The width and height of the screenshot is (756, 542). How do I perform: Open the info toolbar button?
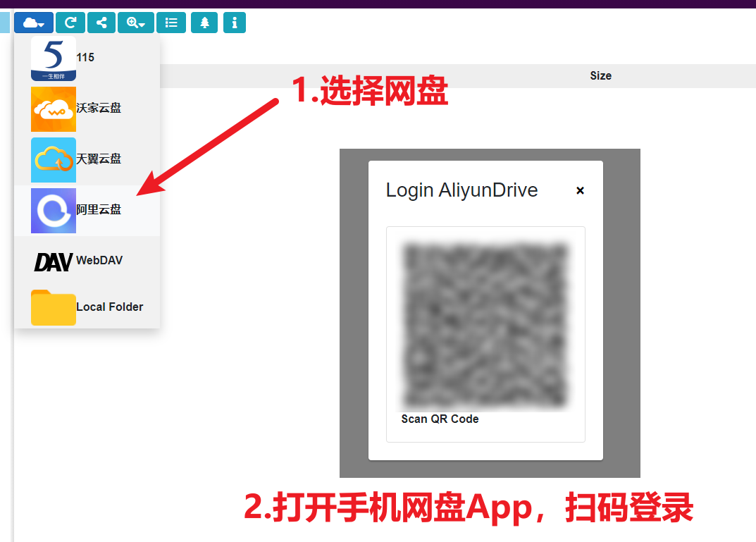click(235, 23)
